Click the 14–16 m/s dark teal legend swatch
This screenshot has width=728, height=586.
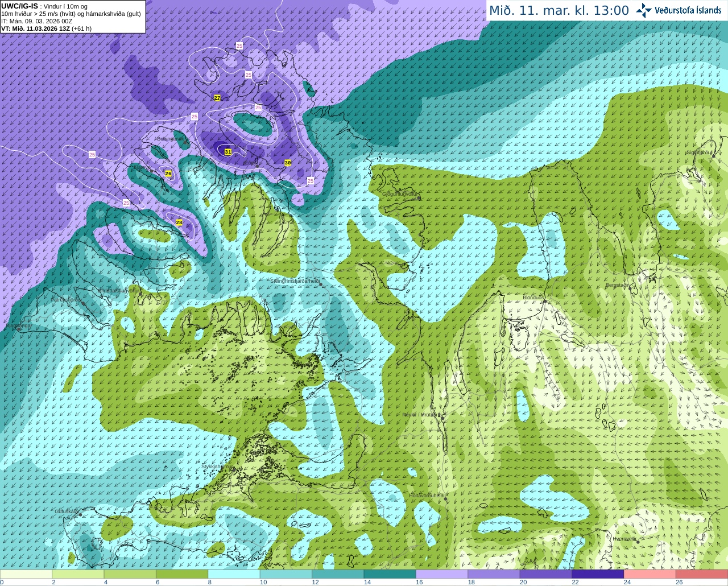click(x=390, y=574)
